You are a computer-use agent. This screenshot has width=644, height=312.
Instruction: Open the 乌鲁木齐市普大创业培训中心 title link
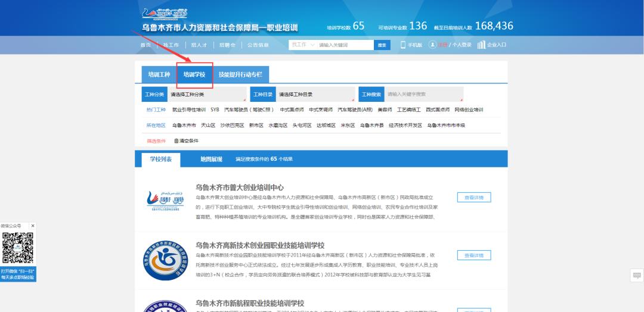click(x=240, y=188)
